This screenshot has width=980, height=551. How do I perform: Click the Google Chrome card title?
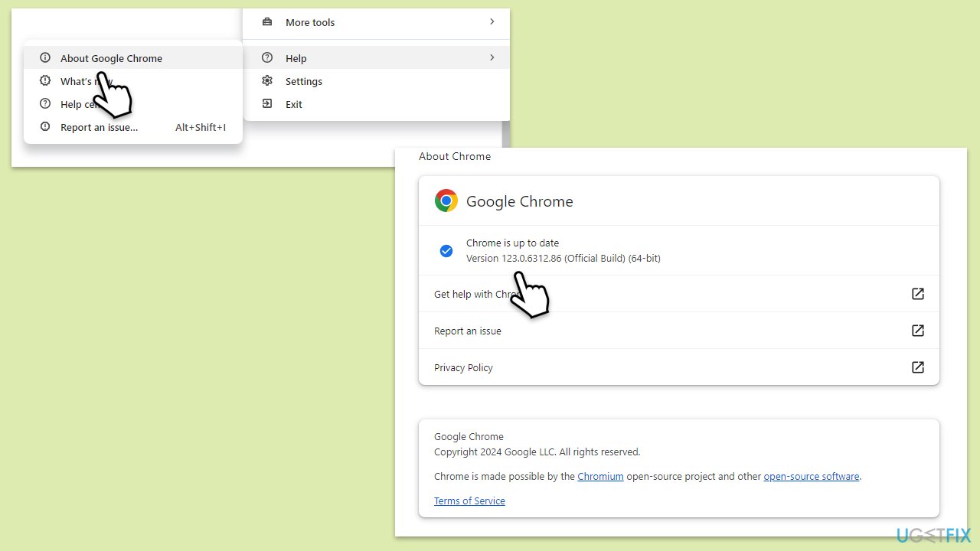pyautogui.click(x=520, y=201)
